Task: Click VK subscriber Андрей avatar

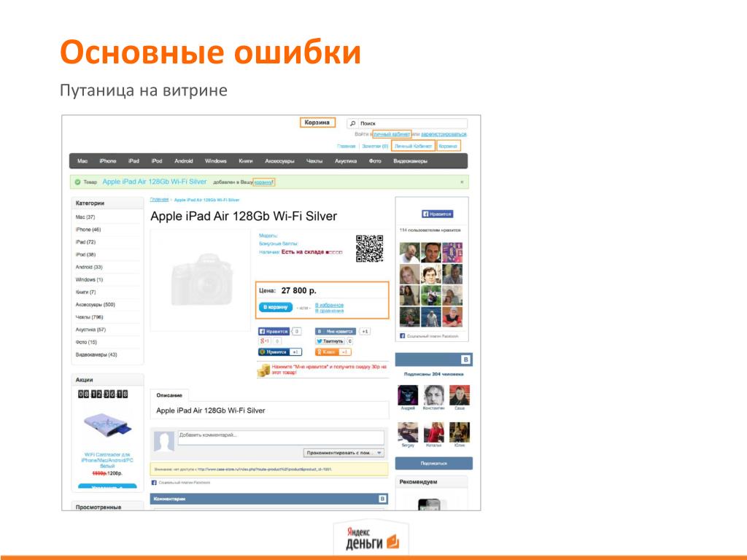Action: (x=408, y=395)
